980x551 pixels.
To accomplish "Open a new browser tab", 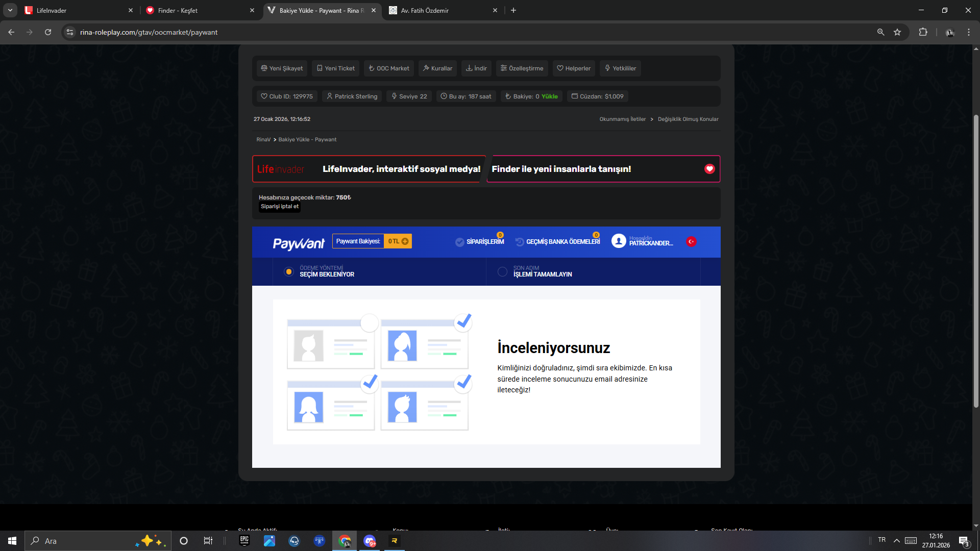I will (x=513, y=10).
